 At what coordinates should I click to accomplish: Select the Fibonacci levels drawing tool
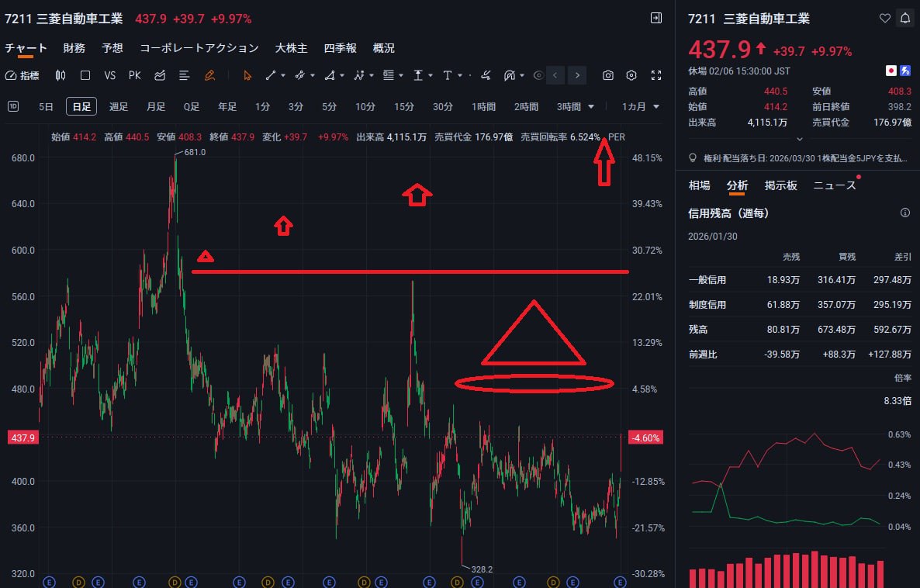pyautogui.click(x=389, y=76)
